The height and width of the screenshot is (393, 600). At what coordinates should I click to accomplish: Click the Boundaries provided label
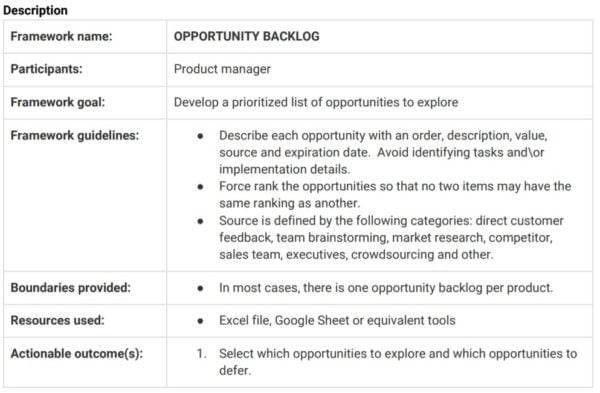[70, 288]
